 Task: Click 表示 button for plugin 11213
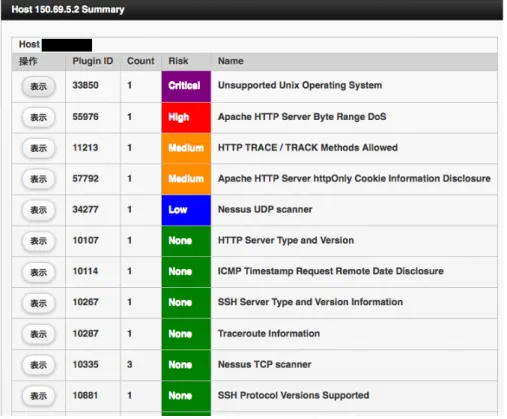pyautogui.click(x=38, y=148)
